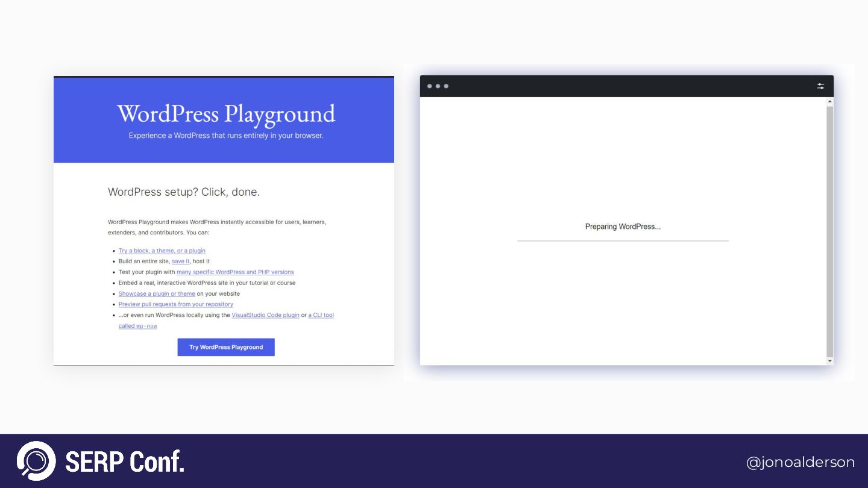Click the SERP Conf. magnifier logo icon

36,461
